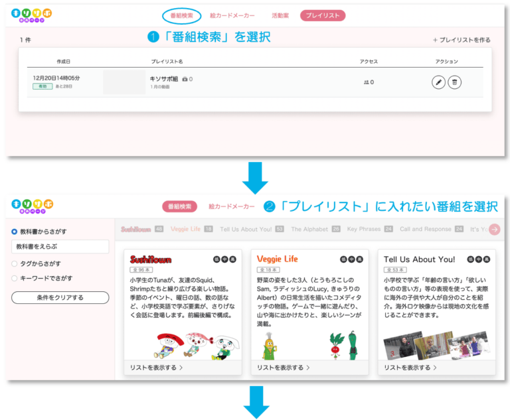Click the 条件をクリアする button
Viewport: 510px width, 420px height.
pos(60,297)
